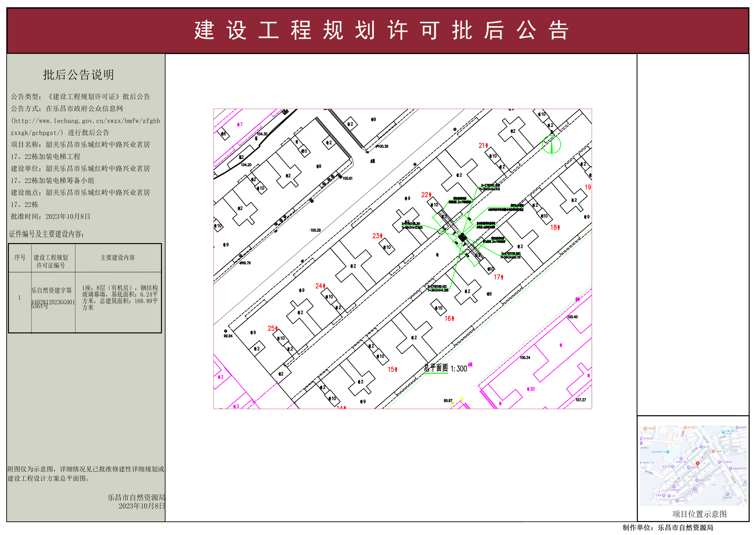756x535 pixels.
Task: Click the 'zxxgk/gcbpgst/) 进行批后公告' line
Action: point(60,133)
